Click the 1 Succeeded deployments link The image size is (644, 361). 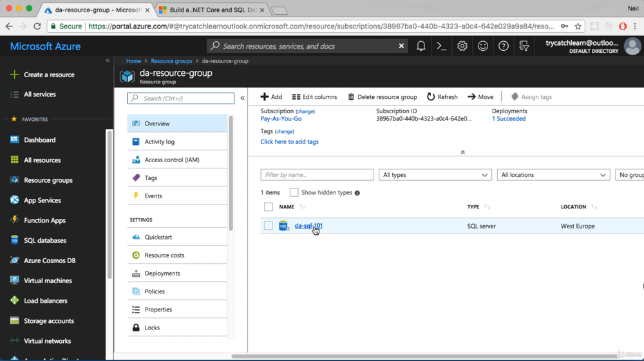tap(509, 119)
